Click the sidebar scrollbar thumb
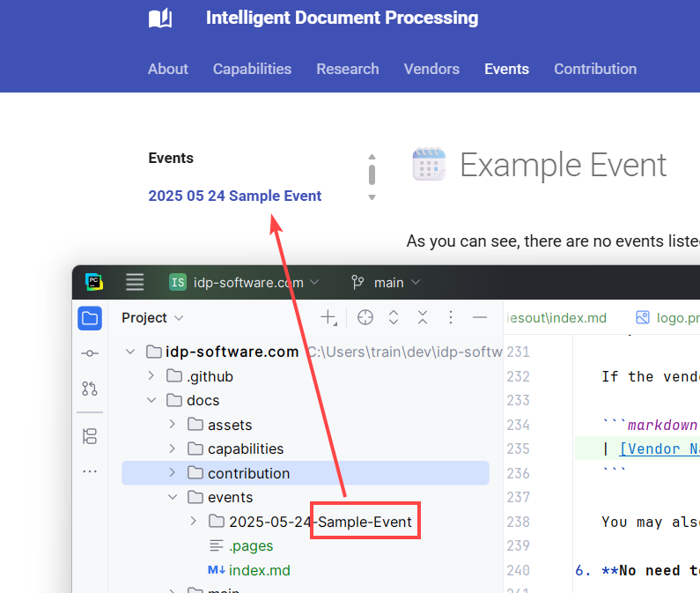 372,174
